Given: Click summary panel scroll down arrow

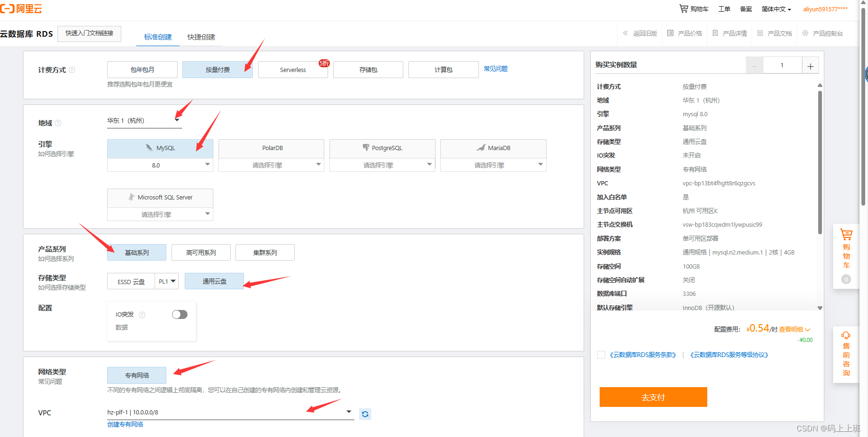Looking at the screenshot, I should [x=820, y=308].
